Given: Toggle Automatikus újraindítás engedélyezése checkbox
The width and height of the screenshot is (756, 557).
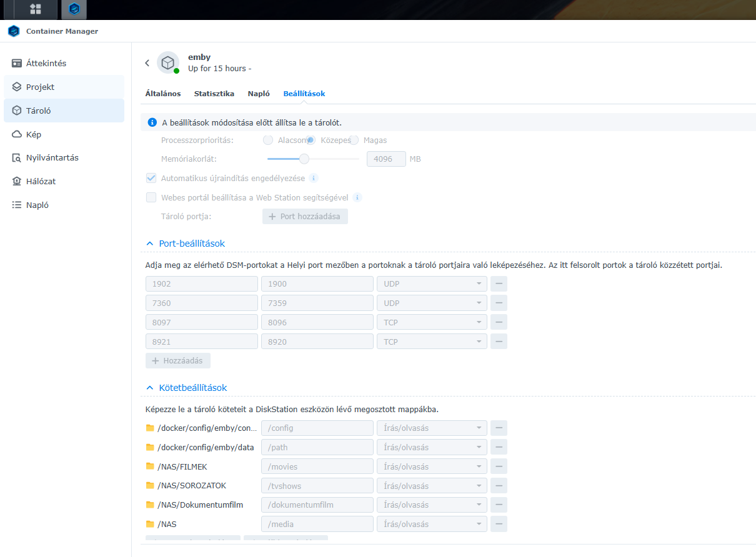Looking at the screenshot, I should point(151,178).
